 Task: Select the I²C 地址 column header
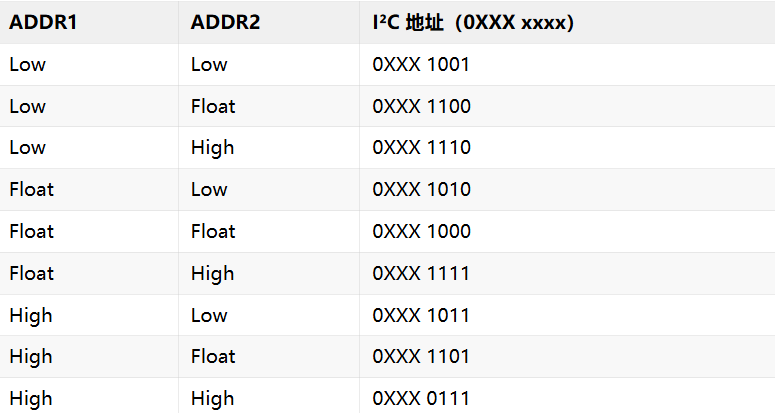(x=473, y=22)
